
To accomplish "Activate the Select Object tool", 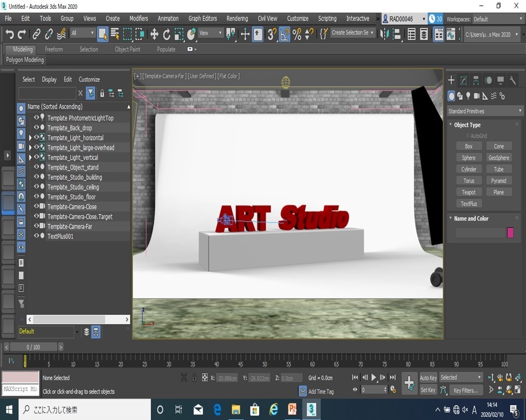I will 102,34.
